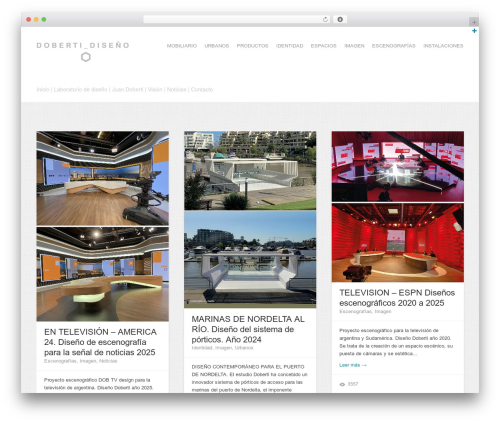Open lower Nordelta marina dock photo

[x=250, y=259]
